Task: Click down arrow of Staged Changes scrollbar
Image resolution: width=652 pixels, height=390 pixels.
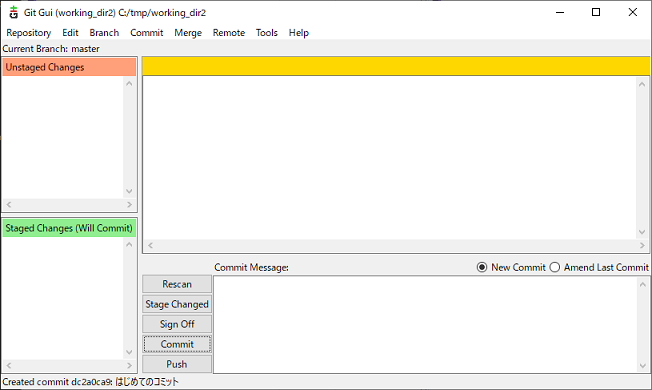Action: point(129,352)
